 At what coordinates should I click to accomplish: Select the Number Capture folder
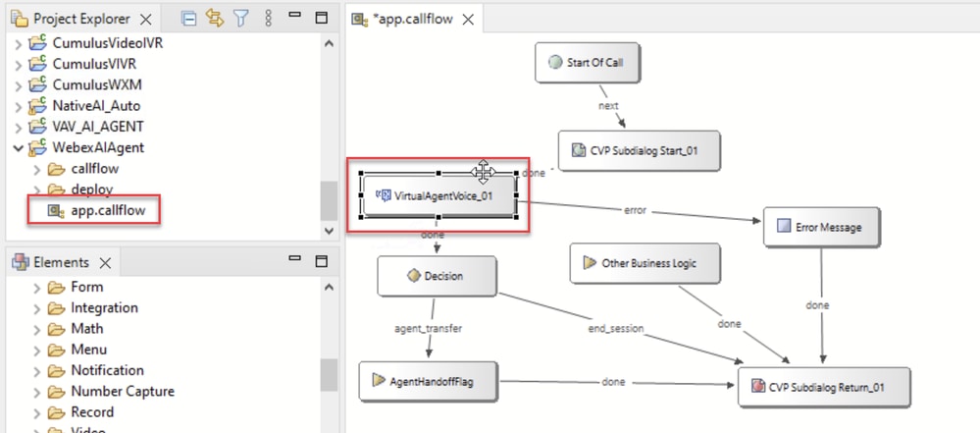point(123,391)
